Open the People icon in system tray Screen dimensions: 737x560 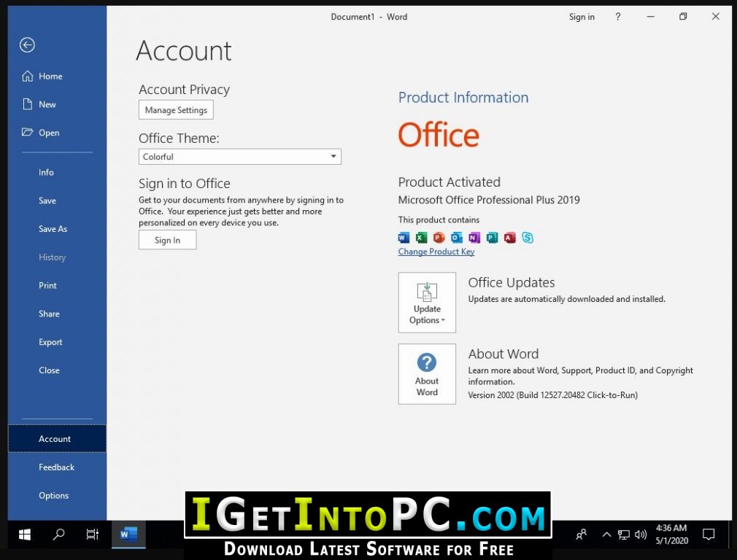[x=582, y=534]
